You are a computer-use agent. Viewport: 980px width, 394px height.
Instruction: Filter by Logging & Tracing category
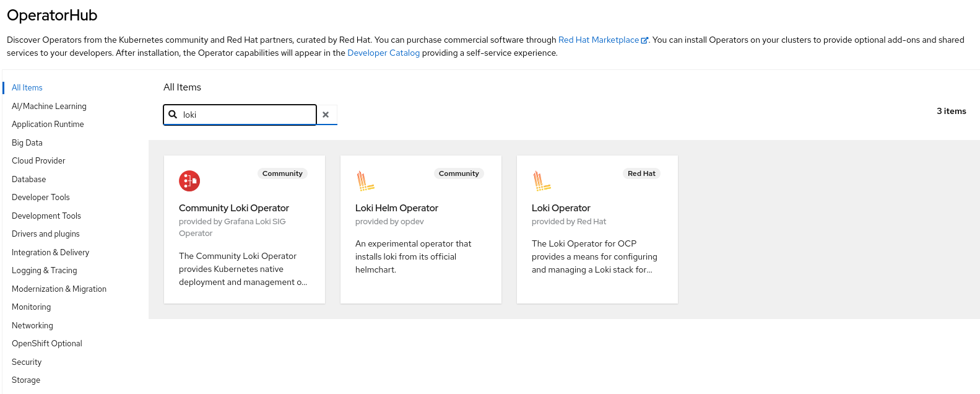(x=45, y=270)
